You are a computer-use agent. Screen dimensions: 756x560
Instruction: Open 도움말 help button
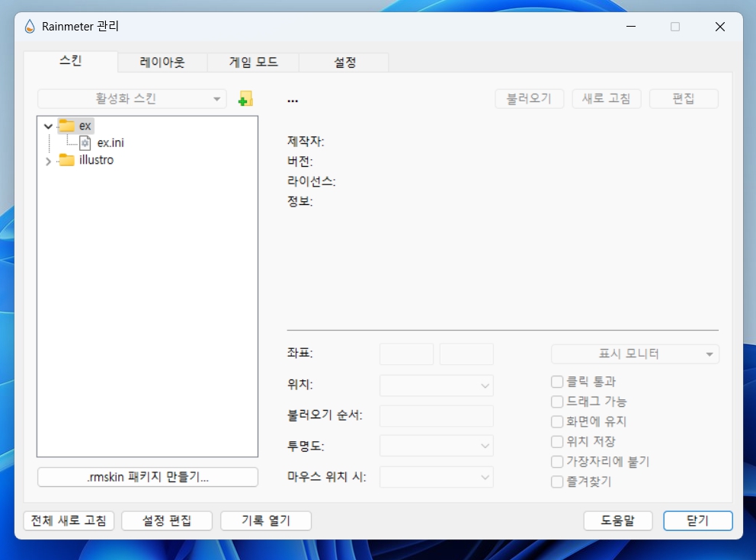(618, 521)
